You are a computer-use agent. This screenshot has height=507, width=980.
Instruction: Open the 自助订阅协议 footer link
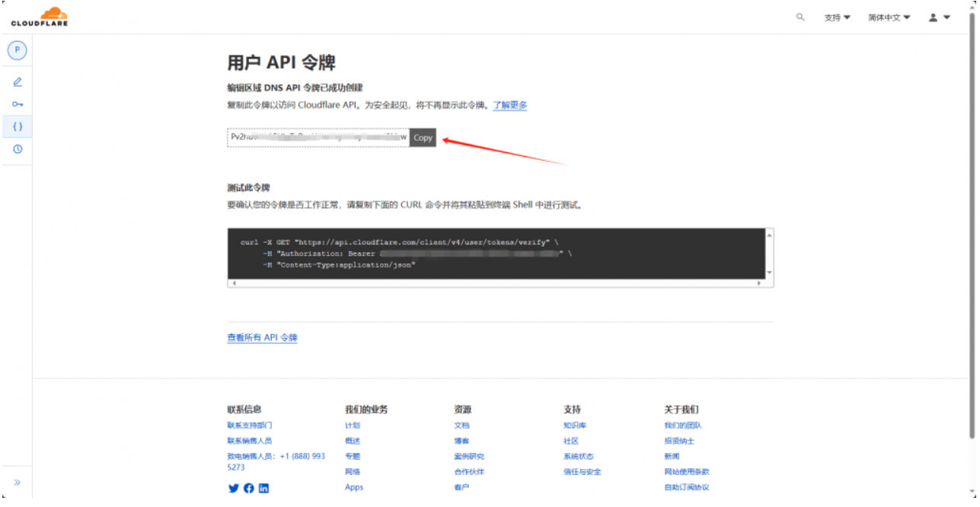tap(687, 487)
